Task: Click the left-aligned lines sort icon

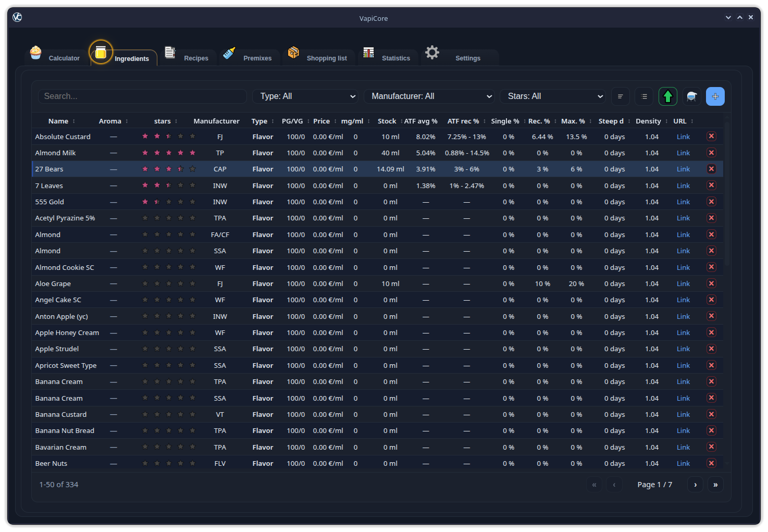Action: click(x=620, y=96)
